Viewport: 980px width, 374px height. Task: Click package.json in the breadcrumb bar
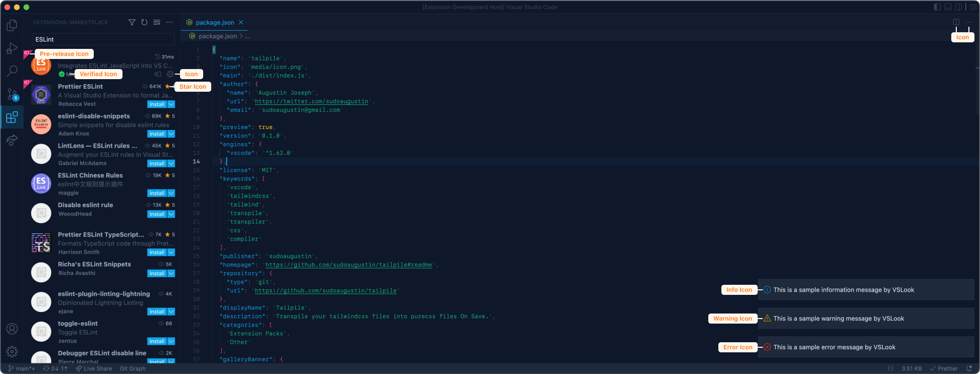(218, 36)
